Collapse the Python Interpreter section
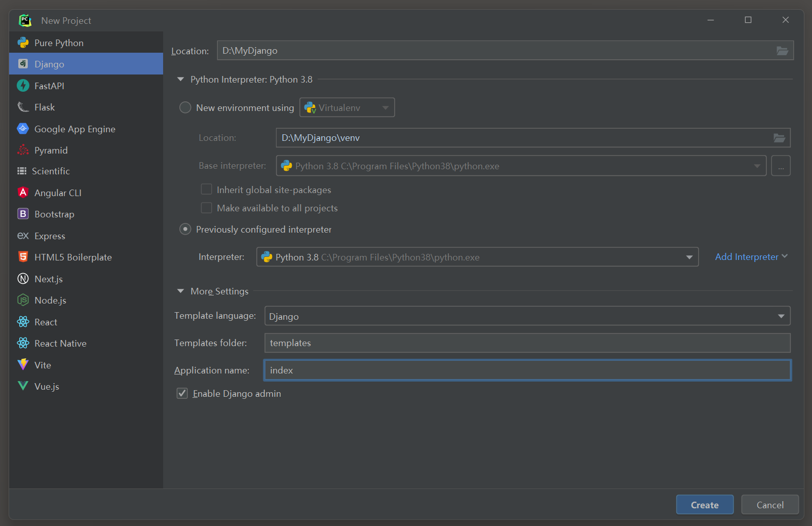Viewport: 812px width, 526px height. point(180,80)
